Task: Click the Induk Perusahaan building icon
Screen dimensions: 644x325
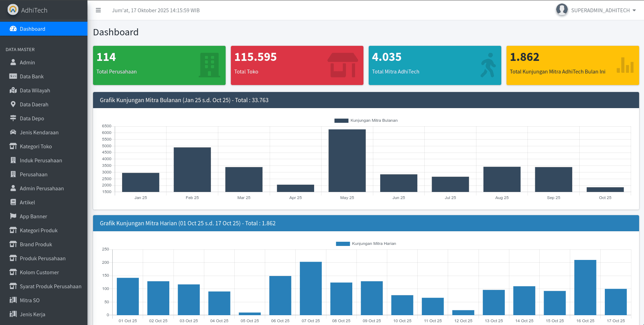Action: 13,160
